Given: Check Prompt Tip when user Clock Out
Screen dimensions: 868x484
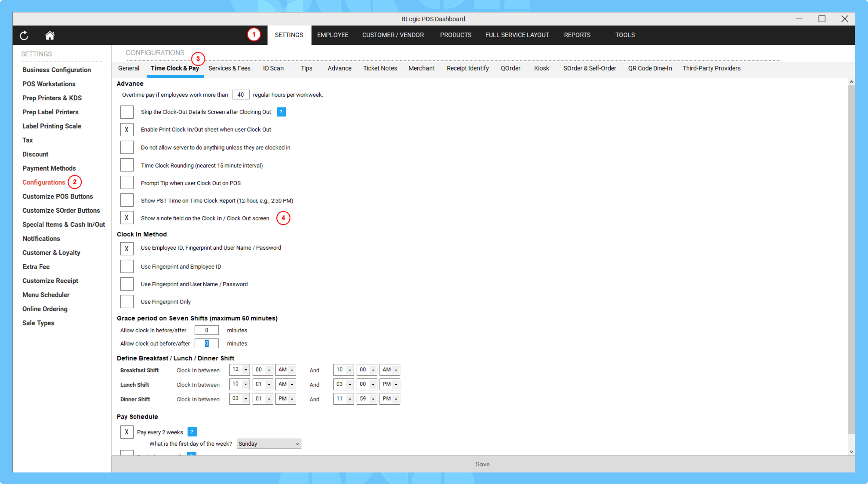Looking at the screenshot, I should [x=127, y=183].
